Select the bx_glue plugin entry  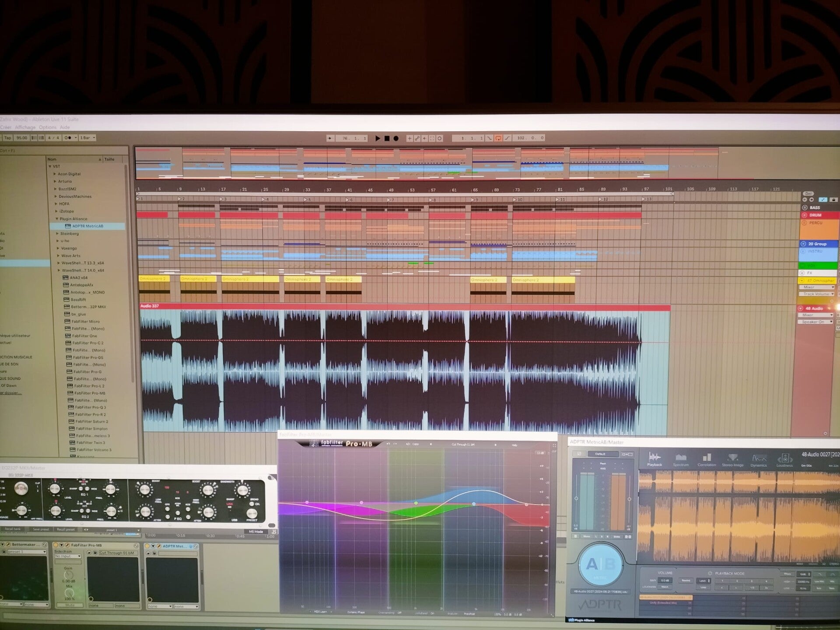[x=78, y=314]
